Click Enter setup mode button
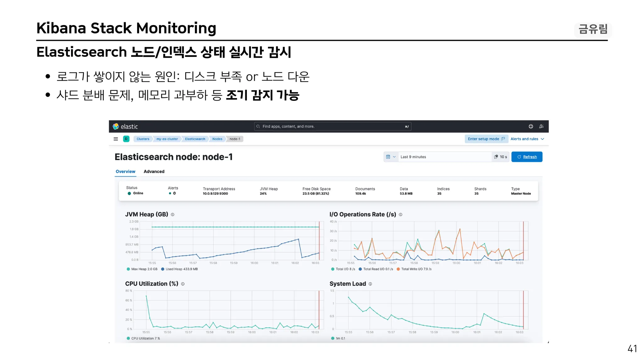The image size is (644, 362). click(x=486, y=139)
